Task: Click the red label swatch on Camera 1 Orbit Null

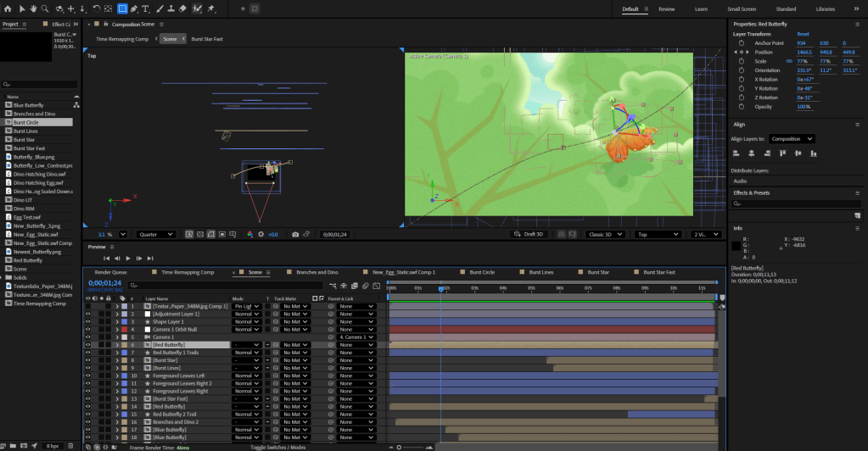Action: point(125,329)
